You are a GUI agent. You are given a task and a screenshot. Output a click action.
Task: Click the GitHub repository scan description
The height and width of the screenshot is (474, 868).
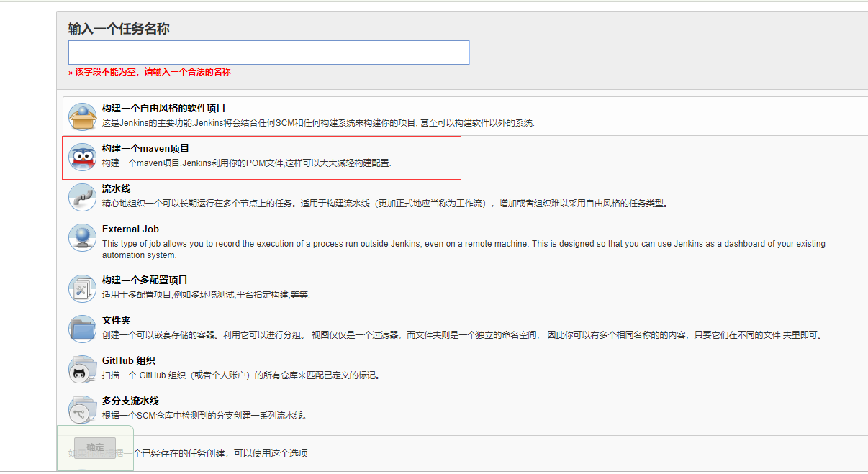click(x=241, y=375)
